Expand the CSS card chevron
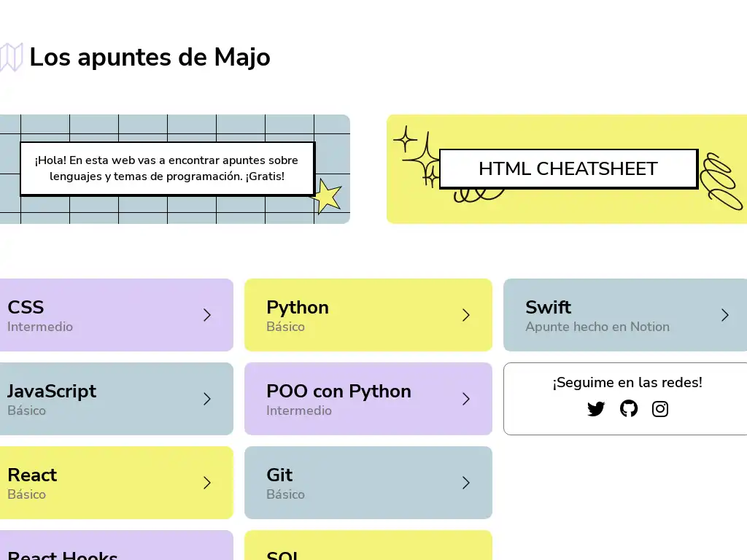This screenshot has height=560, width=747. click(x=206, y=315)
